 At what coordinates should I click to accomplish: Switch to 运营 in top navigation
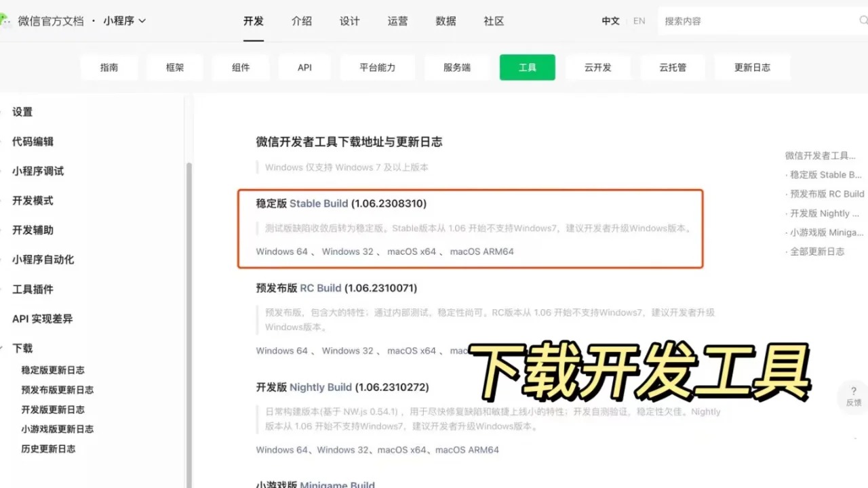tap(398, 21)
